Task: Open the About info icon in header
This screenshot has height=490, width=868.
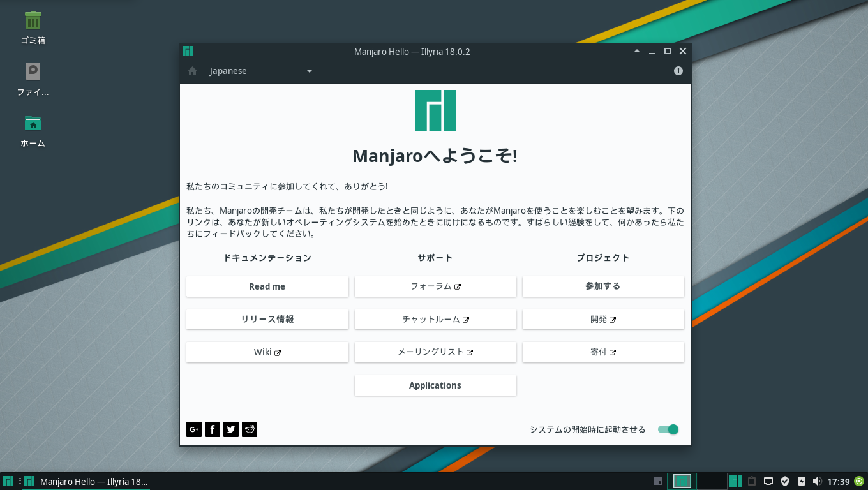Action: (x=678, y=71)
